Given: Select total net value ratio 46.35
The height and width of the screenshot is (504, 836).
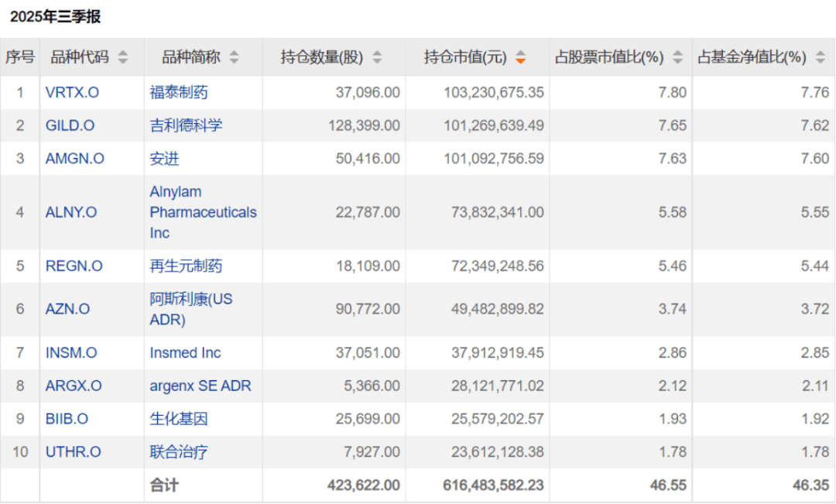Looking at the screenshot, I should click(x=811, y=485).
